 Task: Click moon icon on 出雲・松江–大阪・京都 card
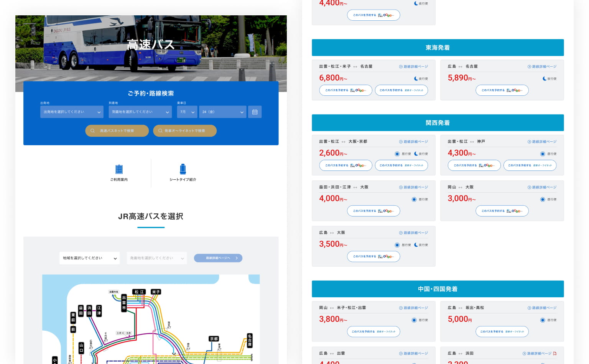click(x=416, y=154)
